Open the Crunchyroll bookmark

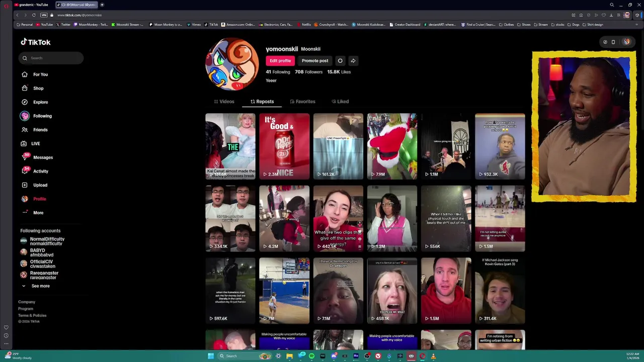coord(332,25)
